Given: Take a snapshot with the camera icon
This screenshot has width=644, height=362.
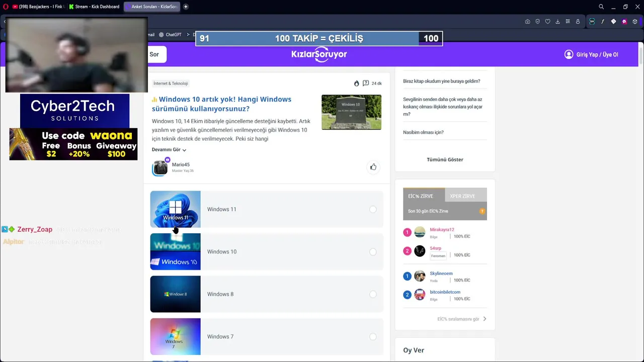Looking at the screenshot, I should [x=527, y=22].
